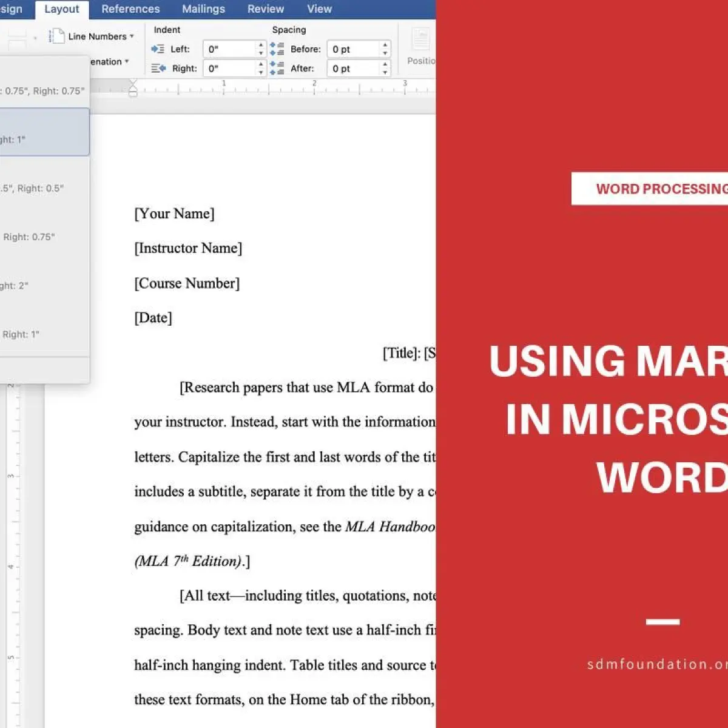This screenshot has width=728, height=728.
Task: Expand the Line Numbers dropdown arrow
Action: point(132,36)
